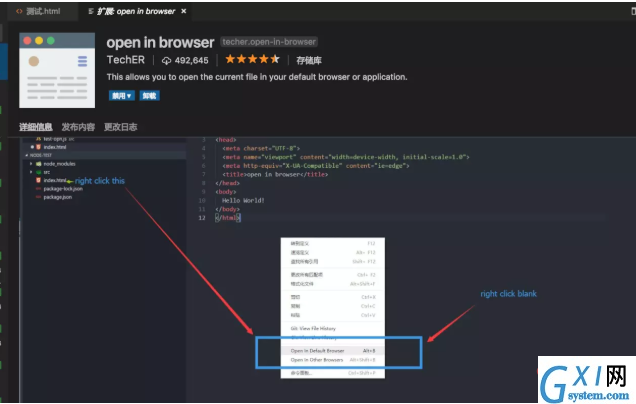636x404 pixels.
Task: Click the extension title open in browser
Action: (x=160, y=42)
